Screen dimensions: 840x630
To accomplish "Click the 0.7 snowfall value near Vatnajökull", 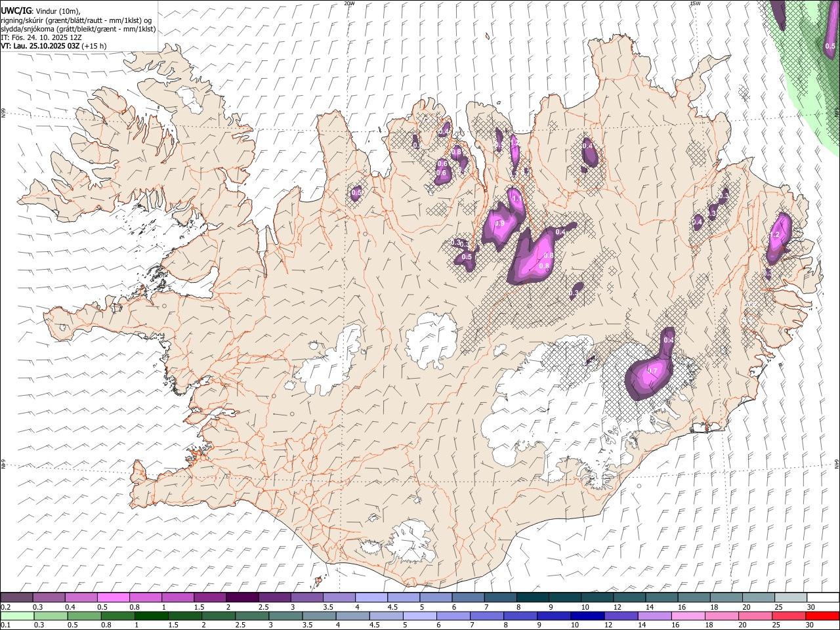I will click(x=652, y=371).
